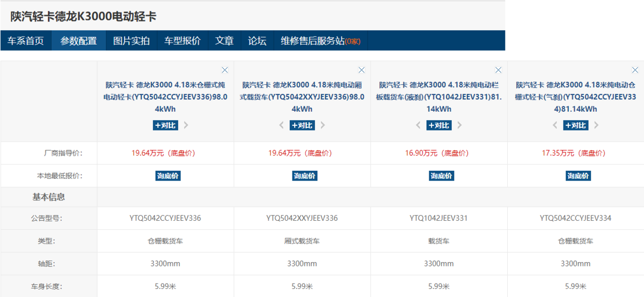The image size is (644, 297).
Task: Select the 参数配置 tab
Action: pos(78,41)
